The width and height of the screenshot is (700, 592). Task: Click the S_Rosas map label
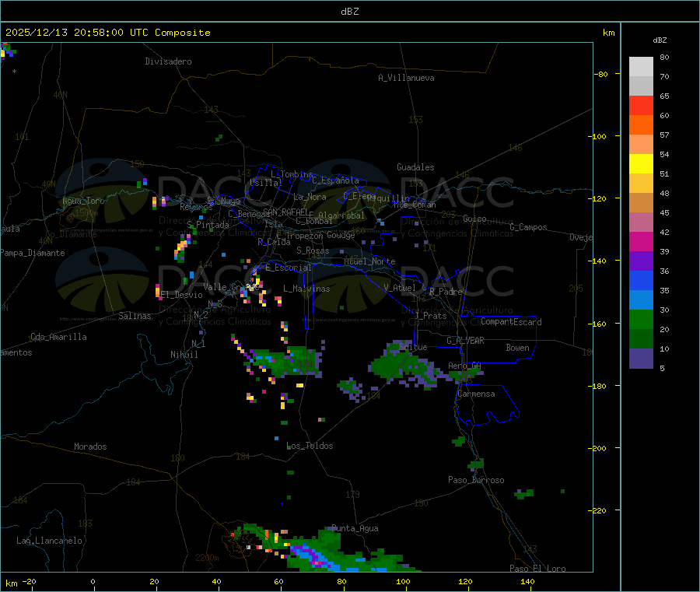[313, 250]
